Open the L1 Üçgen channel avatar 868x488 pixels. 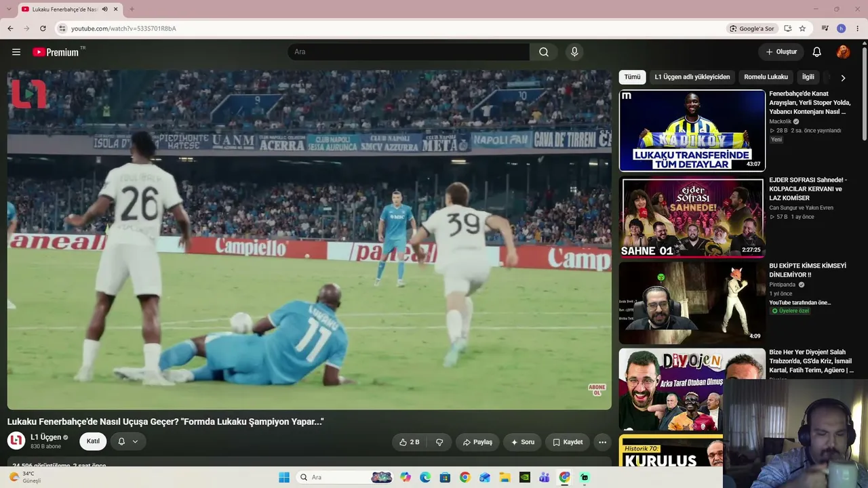pyautogui.click(x=16, y=441)
